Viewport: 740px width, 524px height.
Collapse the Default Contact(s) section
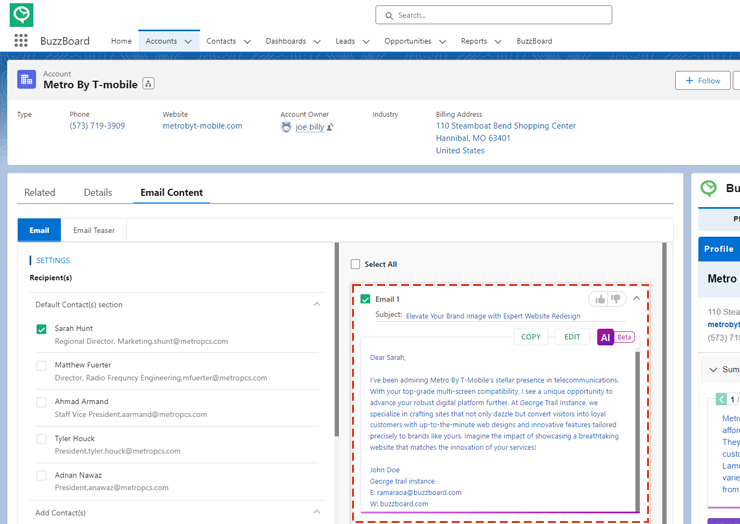(x=317, y=304)
